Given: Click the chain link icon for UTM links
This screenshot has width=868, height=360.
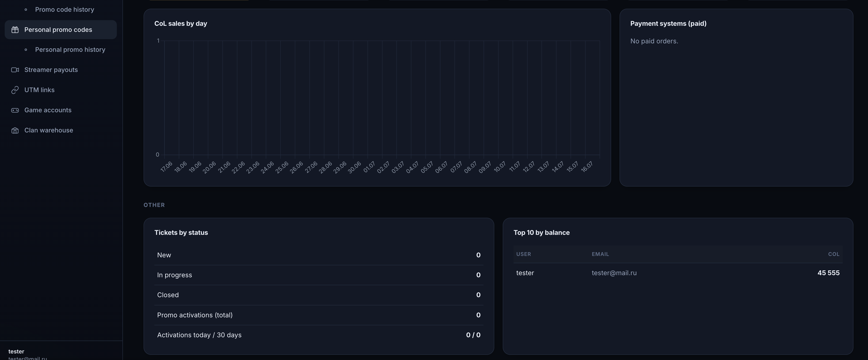Looking at the screenshot, I should [15, 90].
